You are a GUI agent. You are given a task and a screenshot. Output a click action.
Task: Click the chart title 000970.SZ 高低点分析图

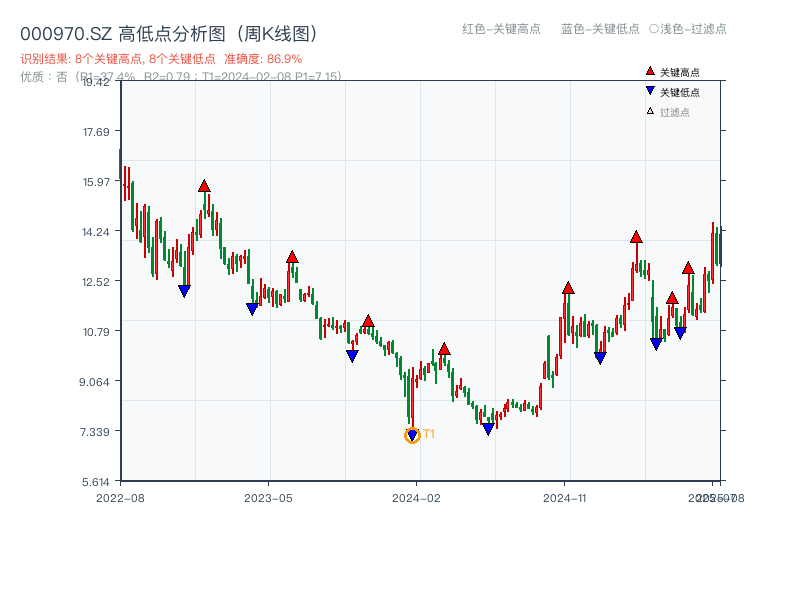pos(168,34)
